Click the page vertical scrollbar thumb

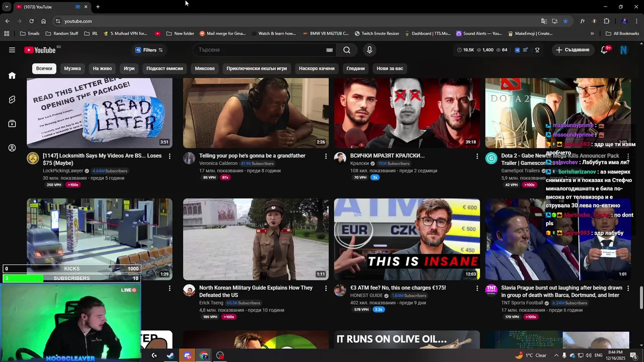tap(641, 298)
